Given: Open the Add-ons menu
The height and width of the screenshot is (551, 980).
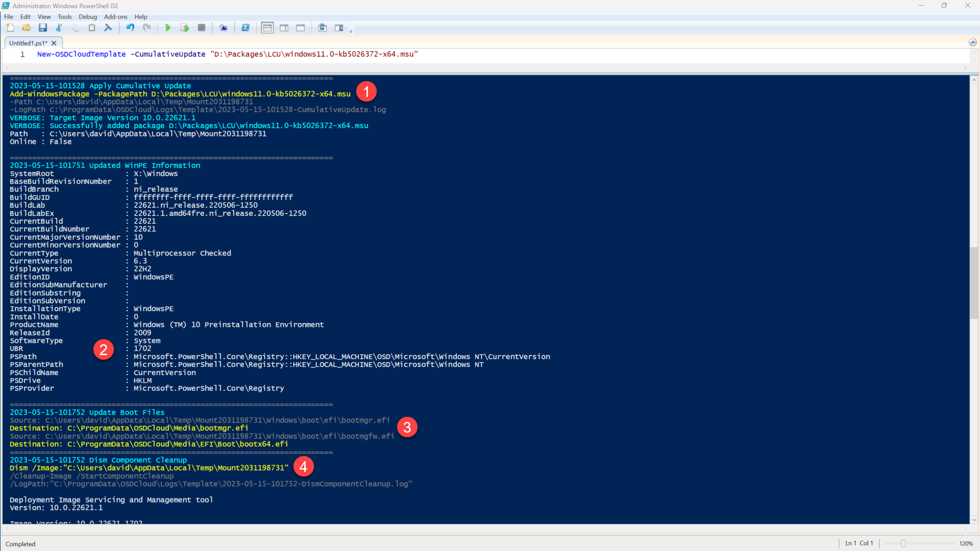Looking at the screenshot, I should [115, 17].
